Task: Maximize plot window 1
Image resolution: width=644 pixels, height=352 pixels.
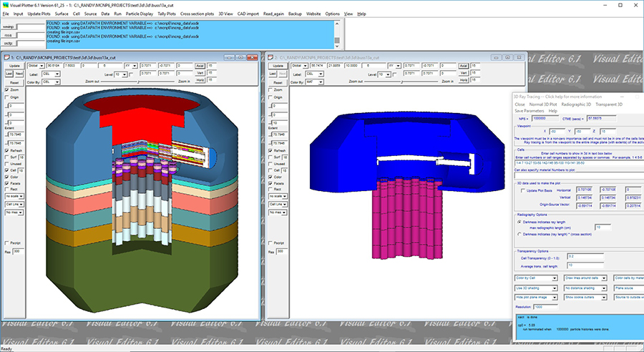Action: tap(240, 57)
